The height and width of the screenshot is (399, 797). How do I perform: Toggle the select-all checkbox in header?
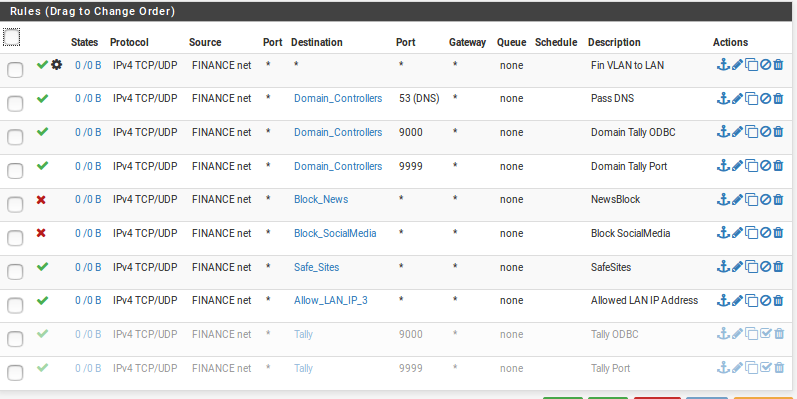[12, 37]
